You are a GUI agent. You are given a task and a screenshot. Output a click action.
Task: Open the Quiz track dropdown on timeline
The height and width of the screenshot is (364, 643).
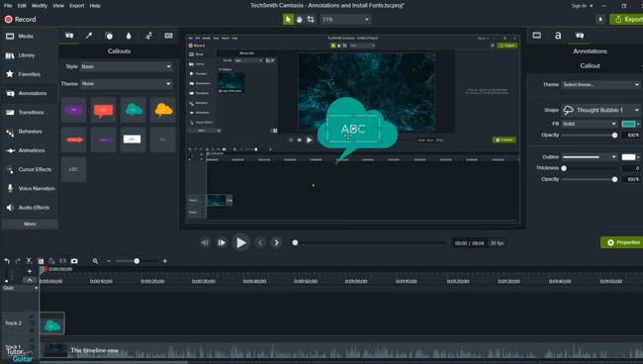(x=20, y=288)
